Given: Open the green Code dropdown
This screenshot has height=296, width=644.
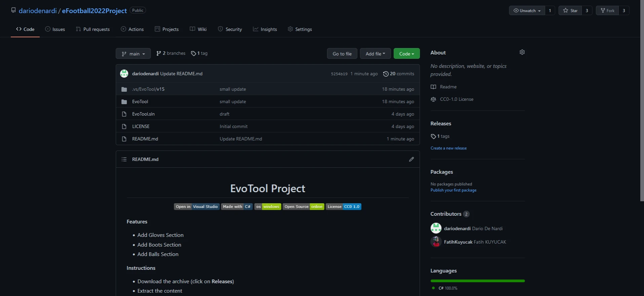Looking at the screenshot, I should coord(407,54).
